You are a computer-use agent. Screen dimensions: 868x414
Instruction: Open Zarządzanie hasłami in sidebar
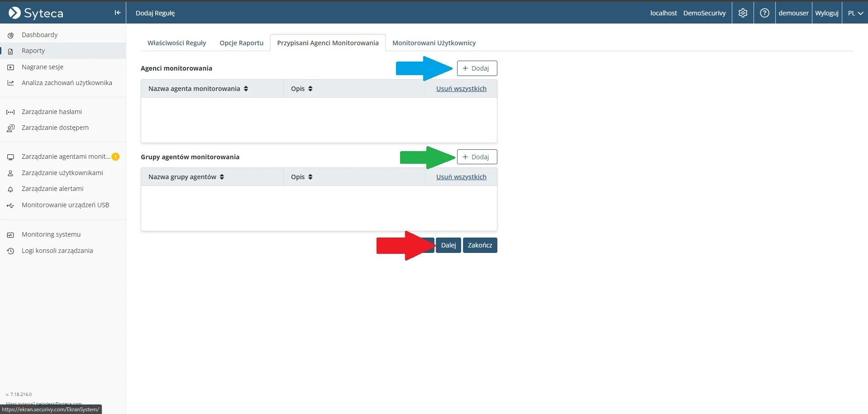(x=52, y=112)
